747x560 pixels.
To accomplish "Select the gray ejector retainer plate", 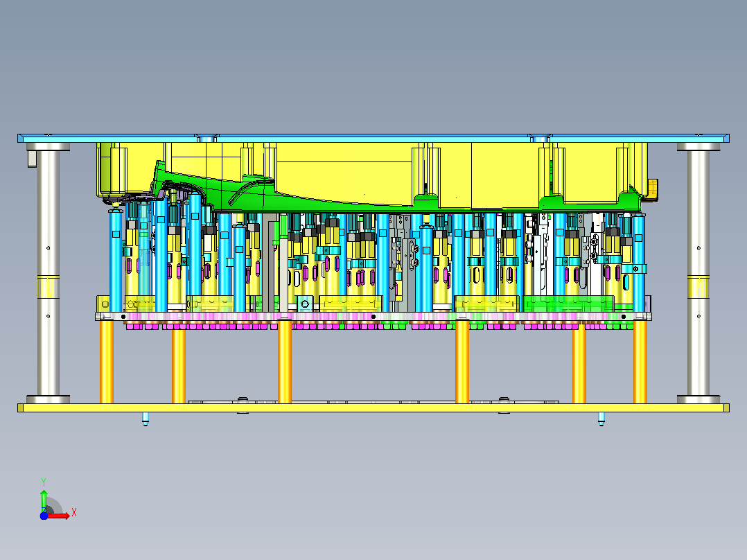I will click(x=373, y=317).
